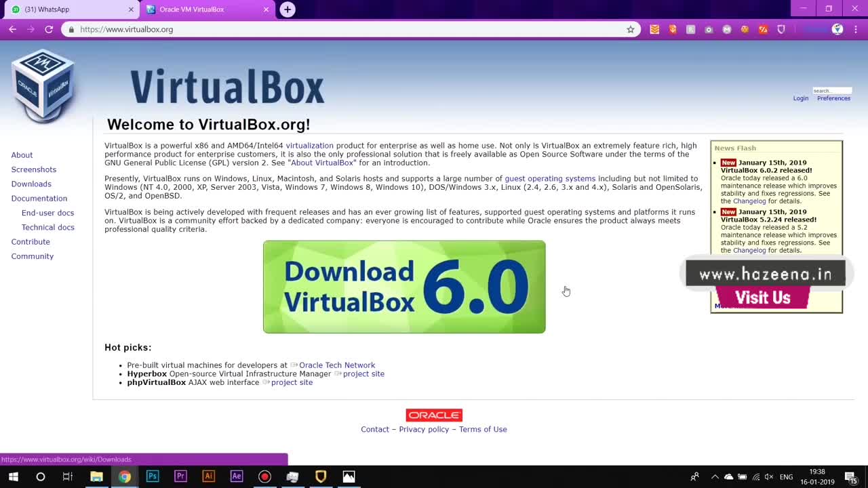Open Photoshop from the taskbar
868x488 pixels.
153,476
